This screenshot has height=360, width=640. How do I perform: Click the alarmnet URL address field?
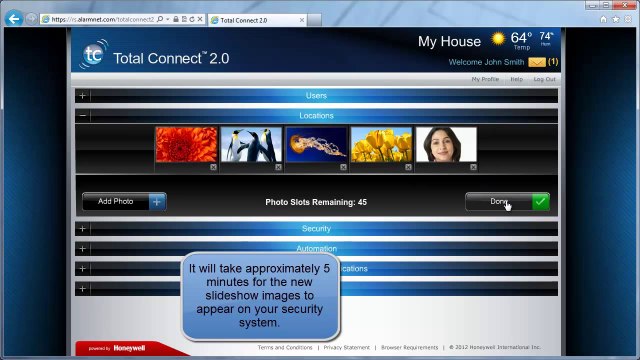tap(102, 19)
